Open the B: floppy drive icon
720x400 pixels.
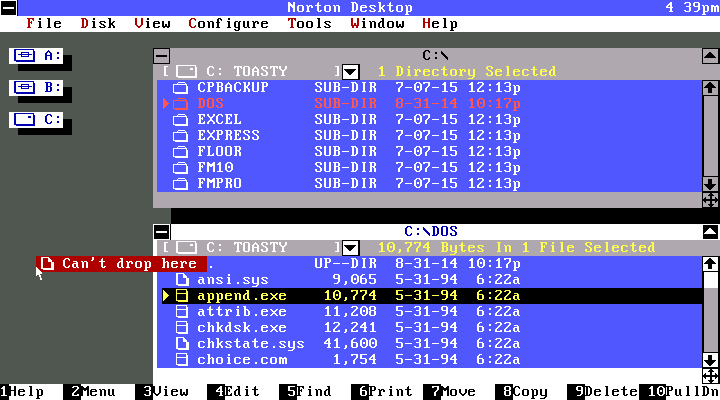pos(36,88)
